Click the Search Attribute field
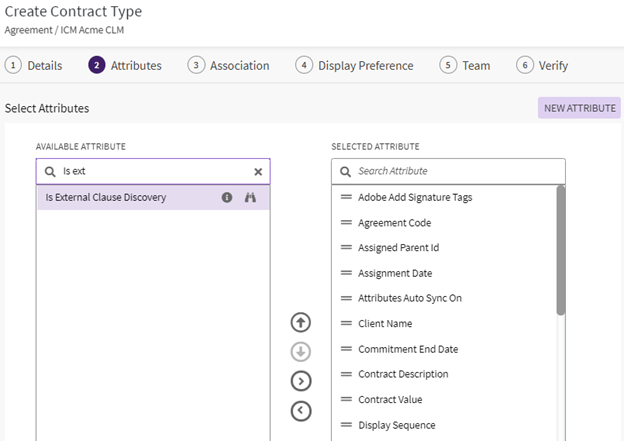This screenshot has width=624, height=441. coord(455,171)
